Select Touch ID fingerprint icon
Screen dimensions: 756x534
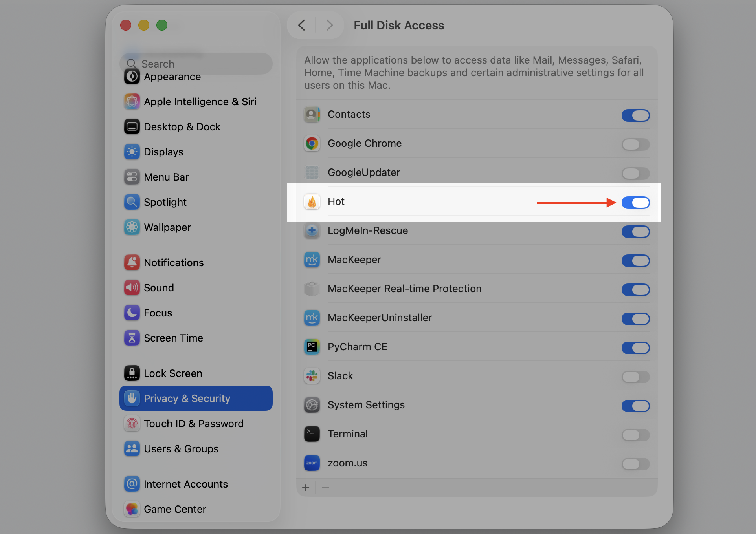132,424
